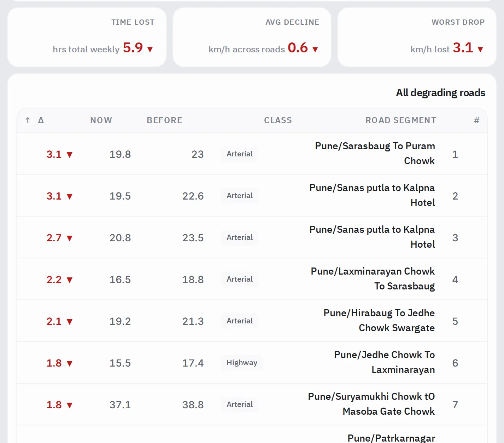Click rank number 5 cell
The width and height of the screenshot is (504, 443).
[455, 321]
